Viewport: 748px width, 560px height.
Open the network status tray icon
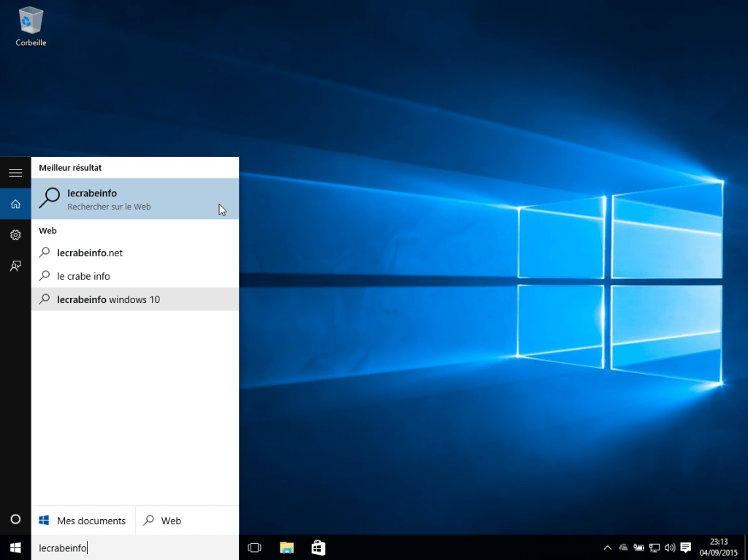654,548
